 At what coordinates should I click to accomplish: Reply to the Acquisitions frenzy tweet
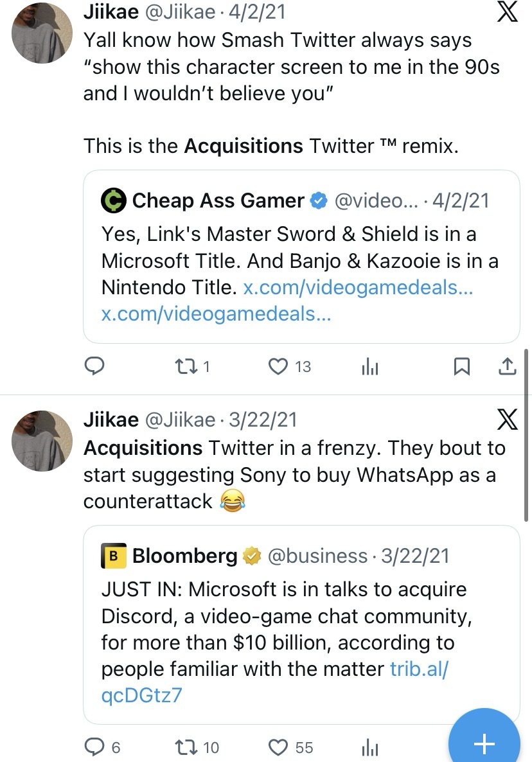point(95,747)
